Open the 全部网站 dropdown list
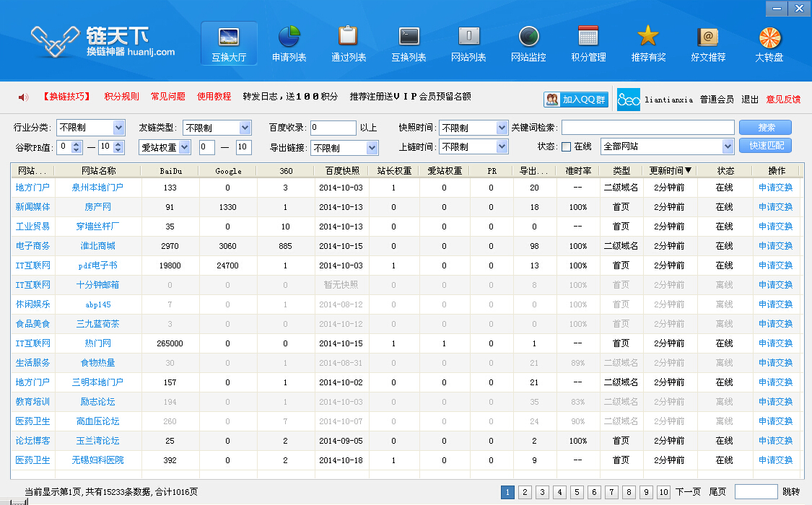The image size is (812, 505). (x=728, y=146)
